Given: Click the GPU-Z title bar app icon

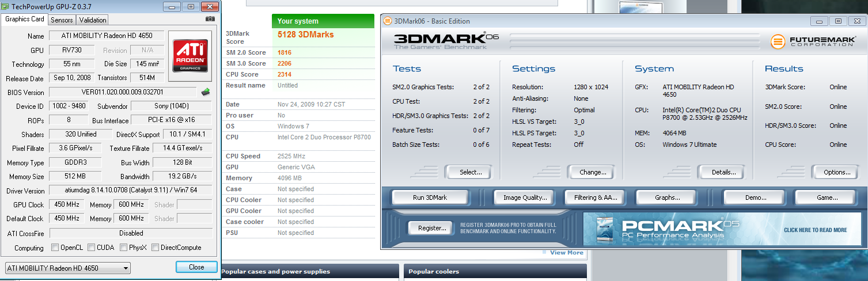Looking at the screenshot, I should coord(6,7).
